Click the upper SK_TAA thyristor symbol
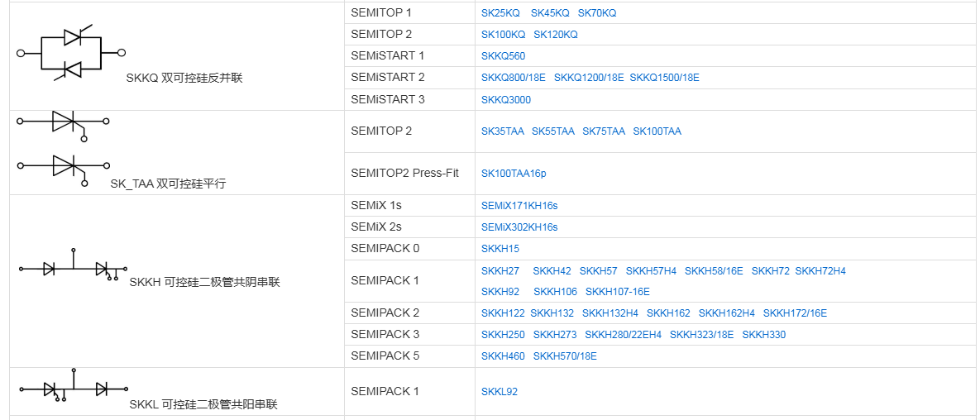The width and height of the screenshot is (980, 420). 65,122
